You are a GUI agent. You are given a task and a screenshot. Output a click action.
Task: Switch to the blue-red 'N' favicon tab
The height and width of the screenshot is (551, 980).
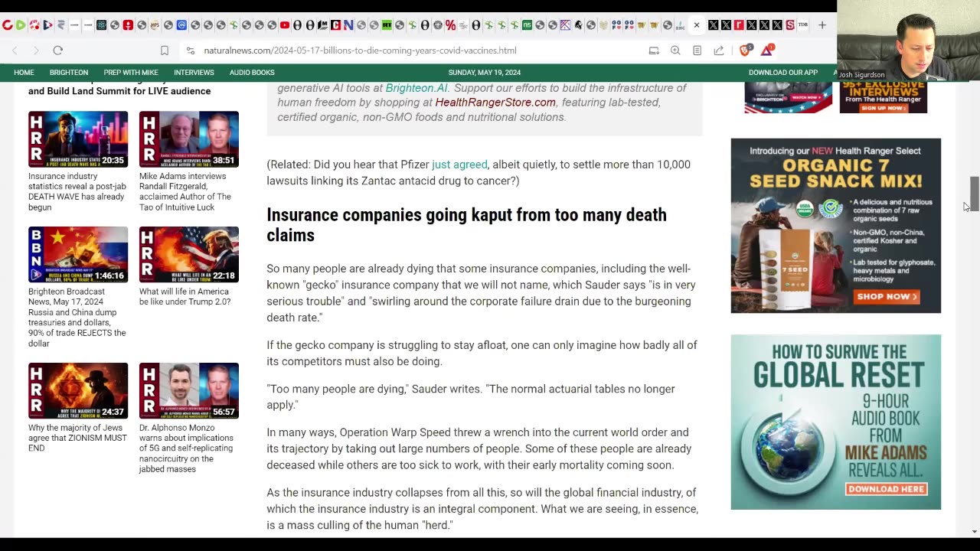tap(348, 25)
